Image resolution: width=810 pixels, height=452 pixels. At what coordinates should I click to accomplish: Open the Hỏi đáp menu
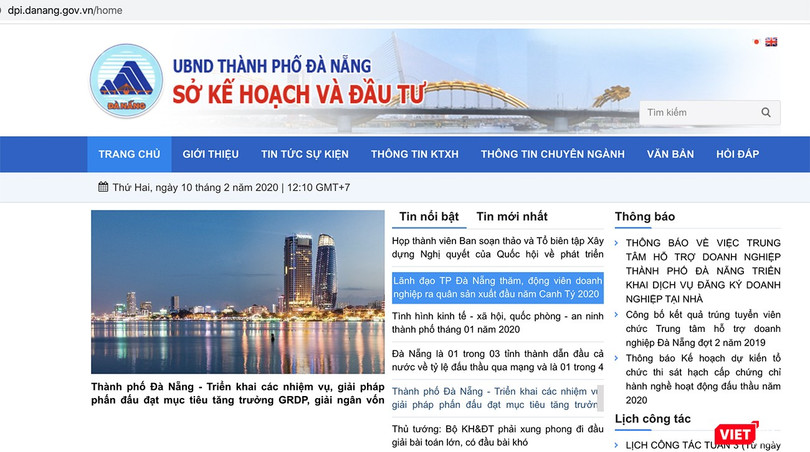coord(737,154)
